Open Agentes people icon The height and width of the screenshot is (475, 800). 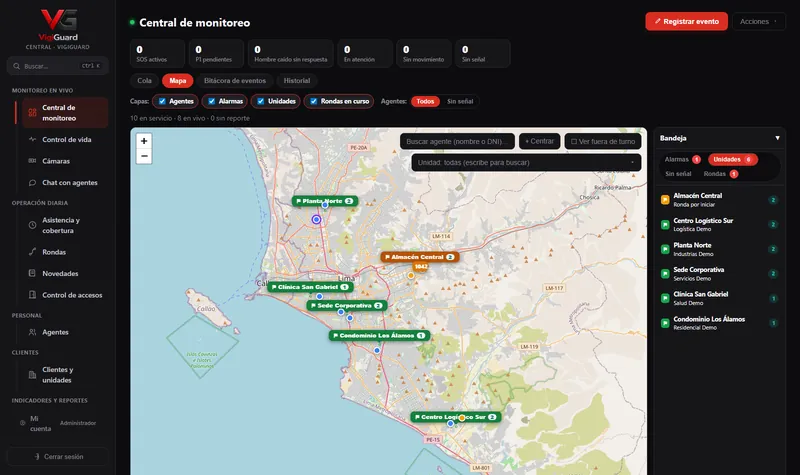tap(32, 332)
